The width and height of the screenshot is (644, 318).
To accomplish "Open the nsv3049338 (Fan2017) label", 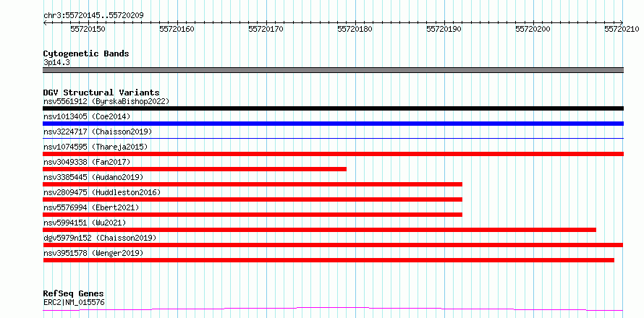I will (87, 162).
